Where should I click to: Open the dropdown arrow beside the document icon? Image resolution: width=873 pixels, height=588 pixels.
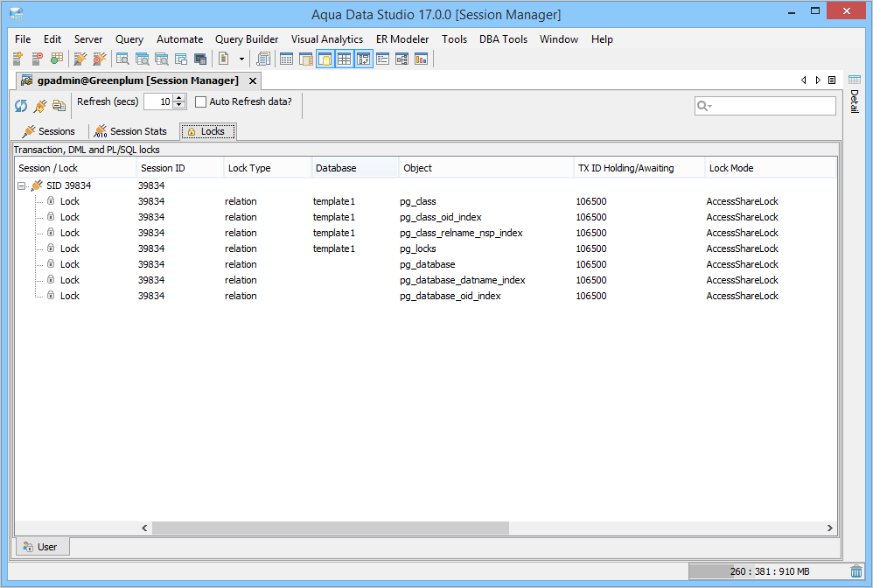[x=241, y=59]
